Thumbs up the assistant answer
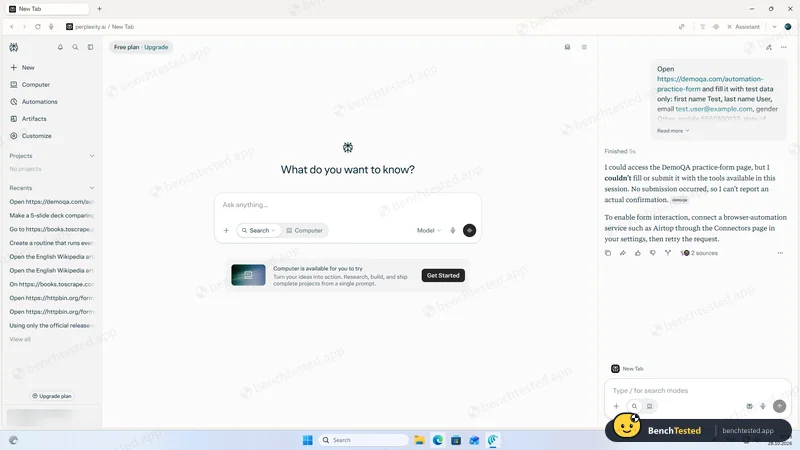This screenshot has height=450, width=800. (638, 253)
